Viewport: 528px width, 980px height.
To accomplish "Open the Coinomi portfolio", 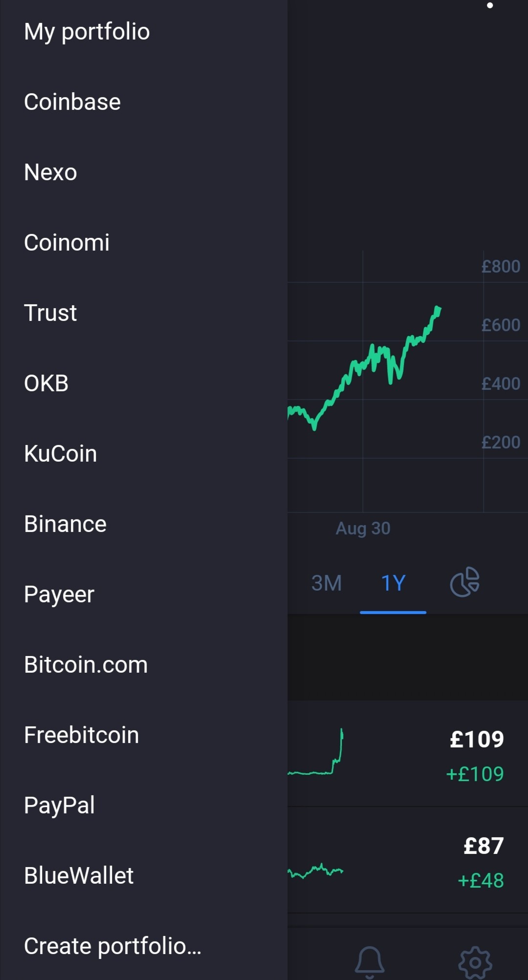I will point(144,243).
